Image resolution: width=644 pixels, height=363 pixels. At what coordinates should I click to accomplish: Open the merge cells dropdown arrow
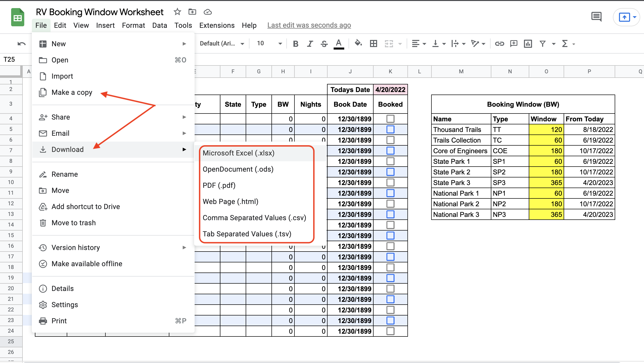(400, 44)
